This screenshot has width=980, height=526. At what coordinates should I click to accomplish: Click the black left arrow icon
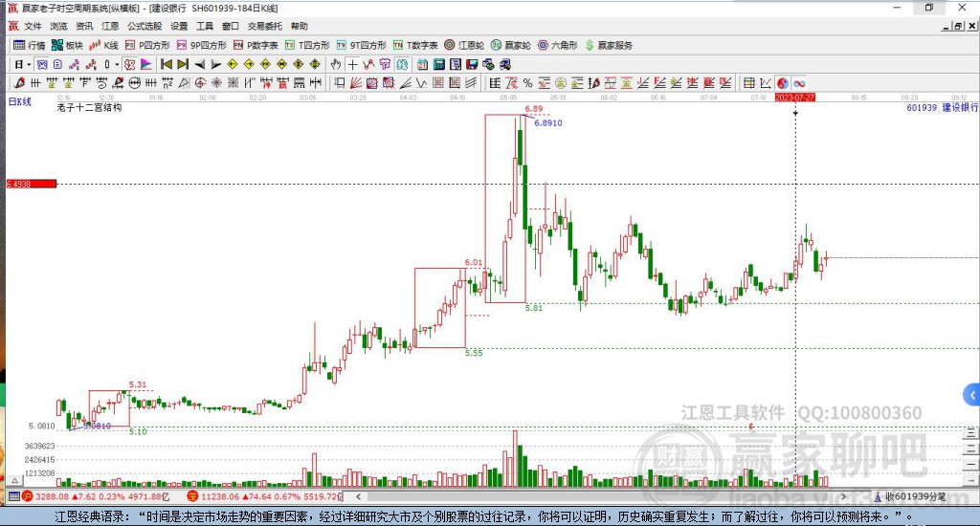pos(200,64)
